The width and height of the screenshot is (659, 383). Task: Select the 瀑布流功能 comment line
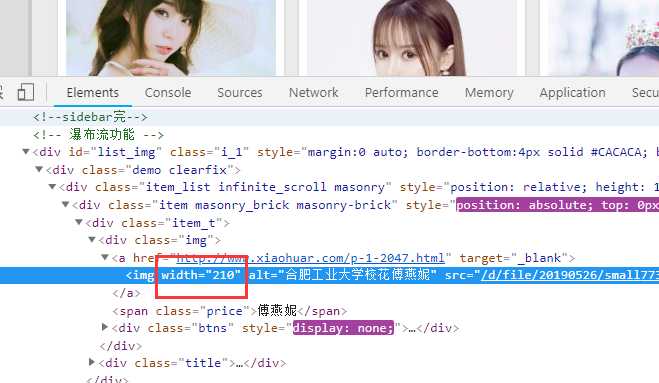pyautogui.click(x=98, y=135)
